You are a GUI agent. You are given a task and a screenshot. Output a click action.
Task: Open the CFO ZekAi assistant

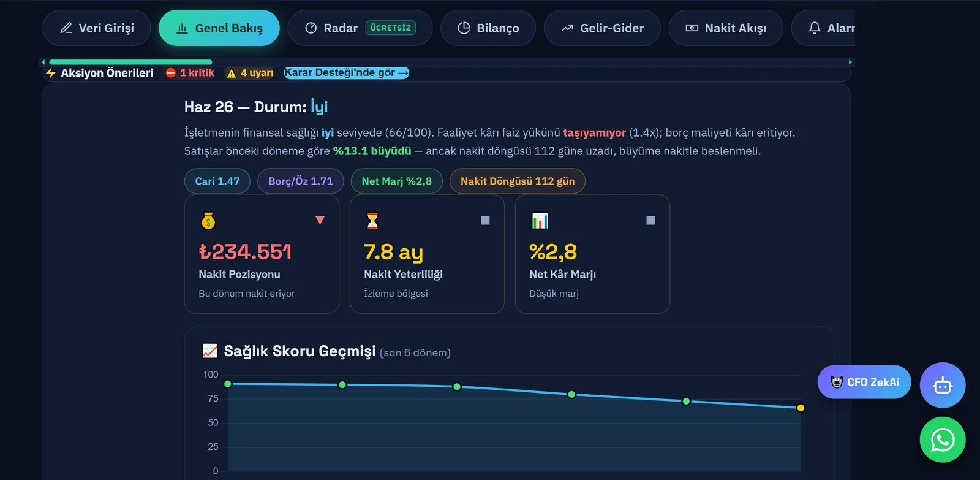864,382
